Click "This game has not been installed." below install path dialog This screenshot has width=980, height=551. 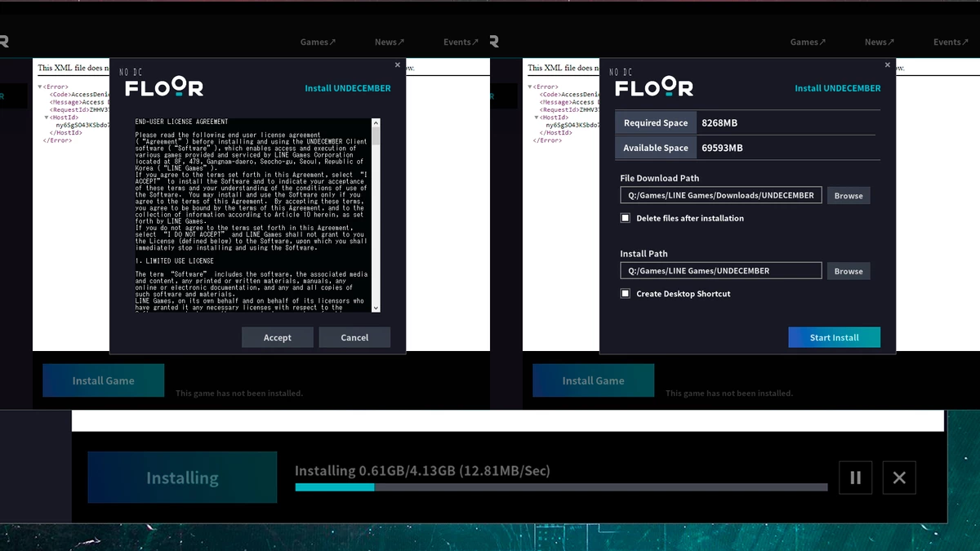(729, 393)
